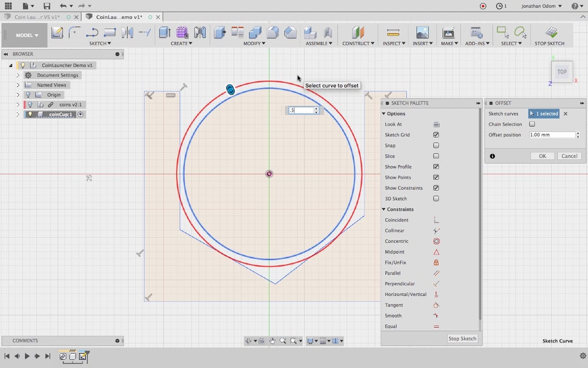Screen dimensions: 588x368
Task: Click the Look At icon
Action: 436,124
